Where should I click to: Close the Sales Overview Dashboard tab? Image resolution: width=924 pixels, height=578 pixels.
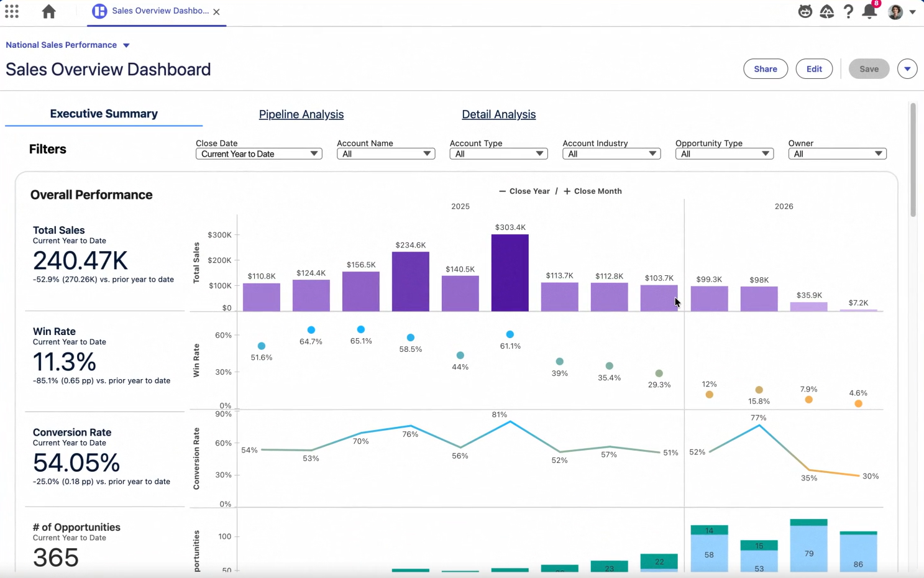(216, 12)
